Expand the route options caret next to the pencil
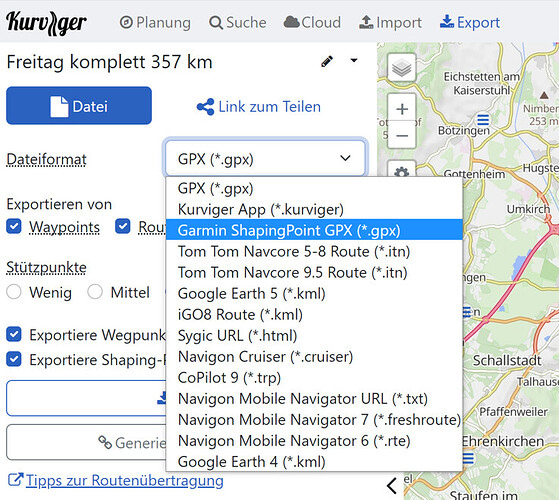The height and width of the screenshot is (500, 559). [x=354, y=61]
